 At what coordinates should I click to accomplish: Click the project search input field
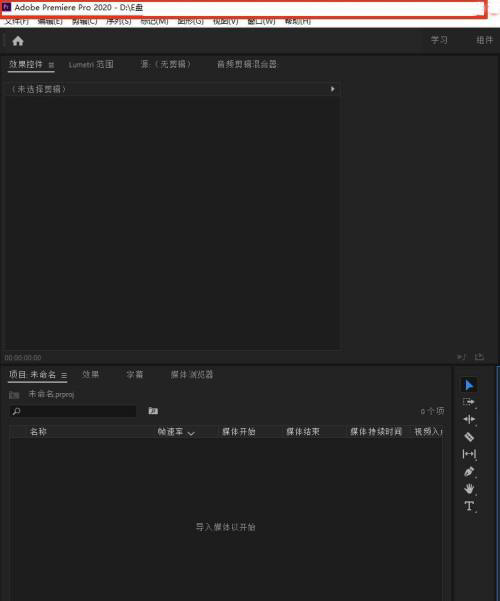(x=73, y=411)
